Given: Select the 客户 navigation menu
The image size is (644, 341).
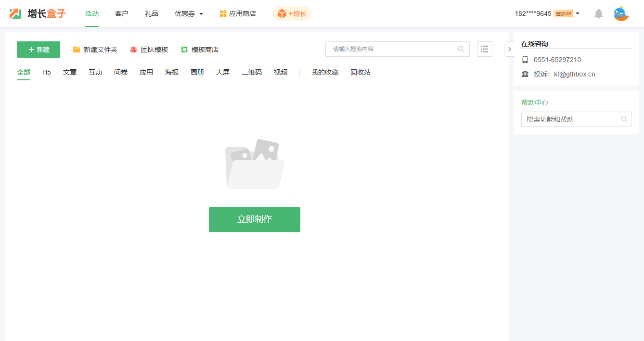Looking at the screenshot, I should (x=122, y=13).
